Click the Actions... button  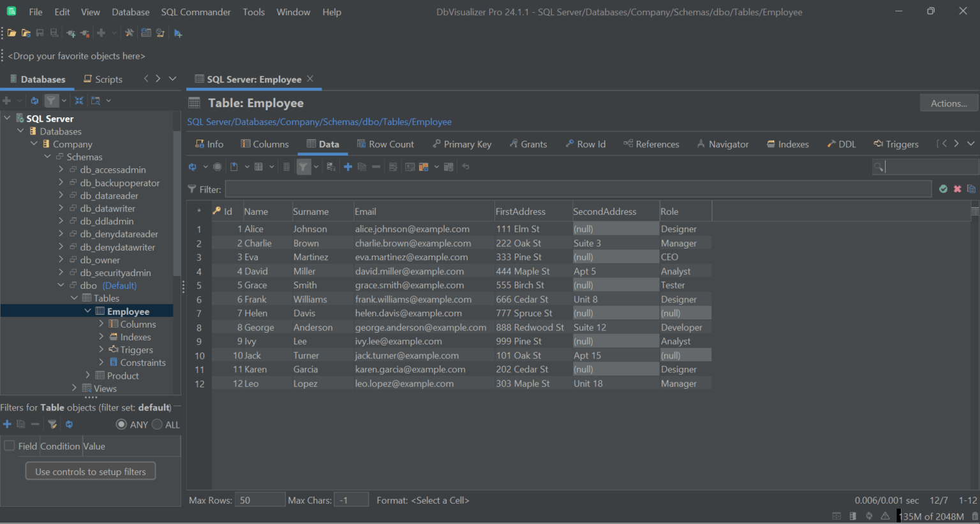click(948, 103)
